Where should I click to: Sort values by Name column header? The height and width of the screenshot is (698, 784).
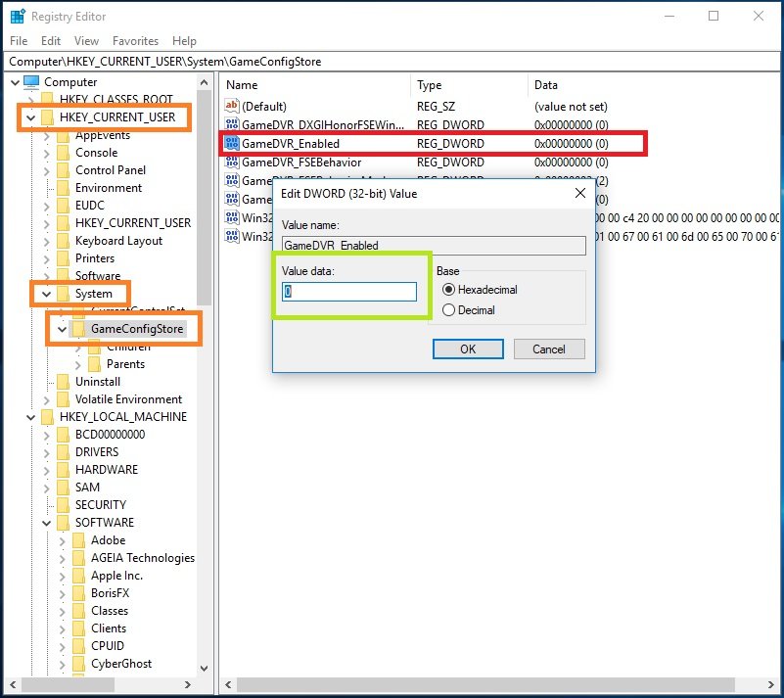click(x=316, y=85)
